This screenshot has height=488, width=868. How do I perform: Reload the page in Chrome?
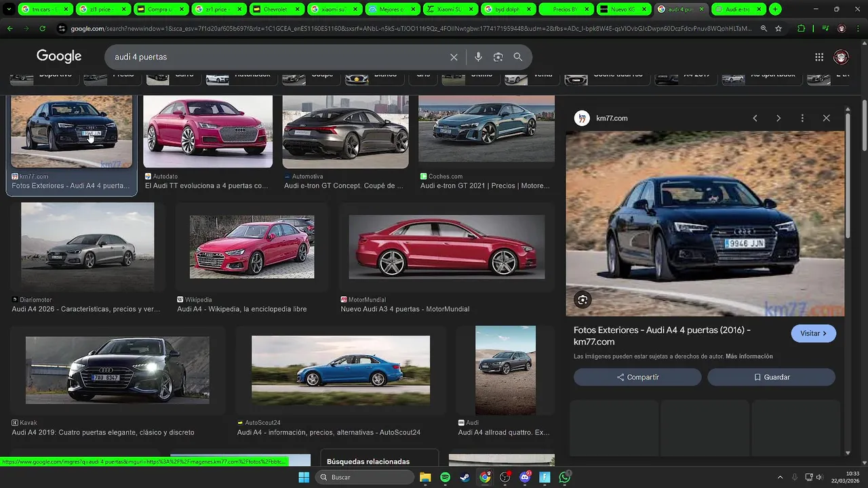pyautogui.click(x=42, y=28)
